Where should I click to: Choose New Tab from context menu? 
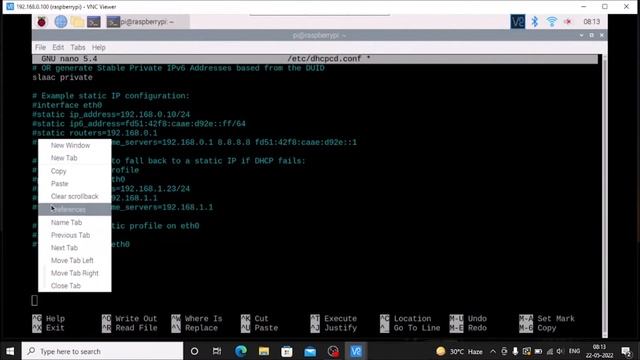tap(74, 158)
